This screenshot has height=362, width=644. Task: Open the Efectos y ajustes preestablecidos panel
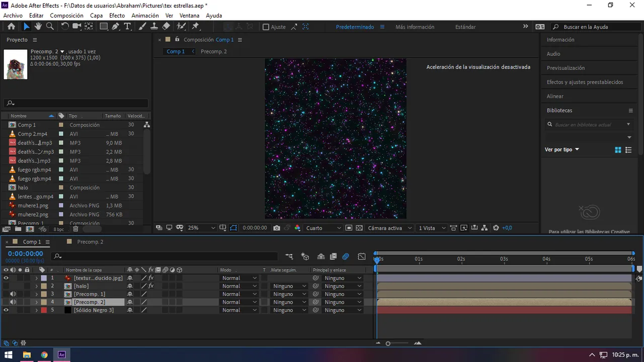(x=585, y=82)
